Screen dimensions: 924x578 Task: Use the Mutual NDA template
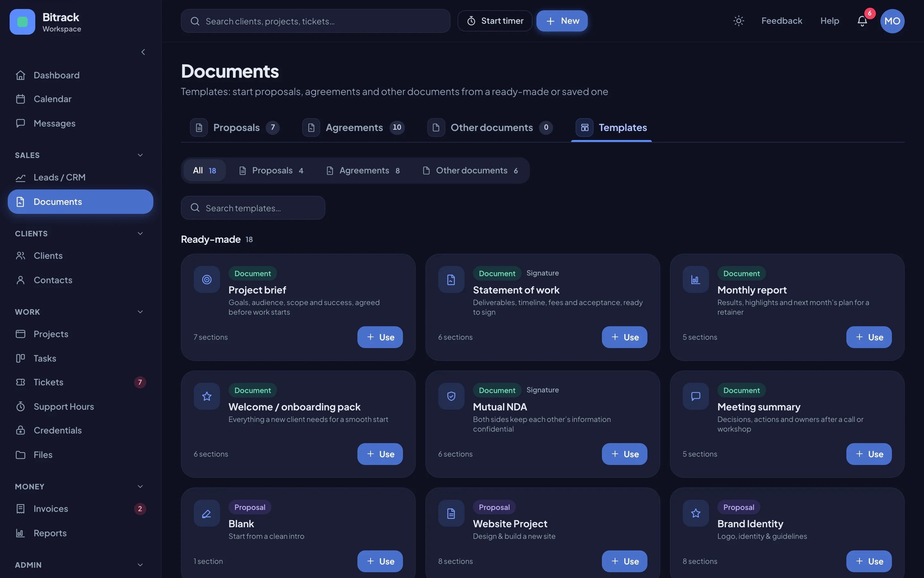[624, 454]
